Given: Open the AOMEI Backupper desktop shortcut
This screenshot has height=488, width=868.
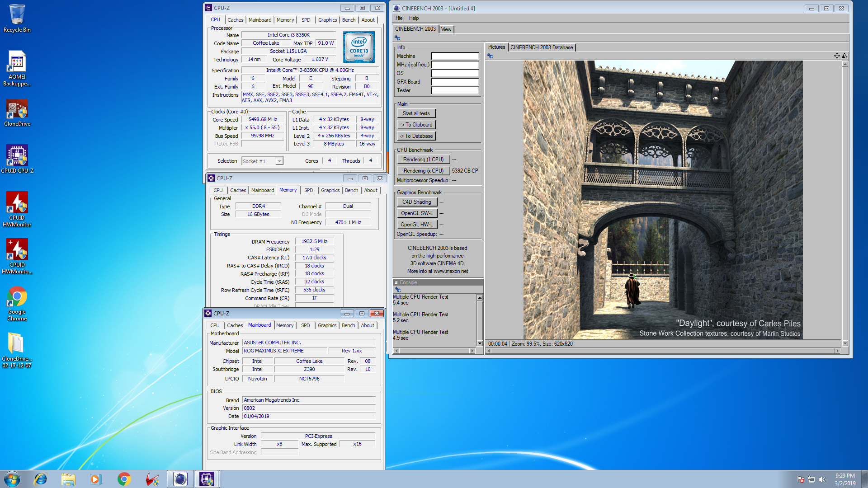Looking at the screenshot, I should tap(17, 68).
